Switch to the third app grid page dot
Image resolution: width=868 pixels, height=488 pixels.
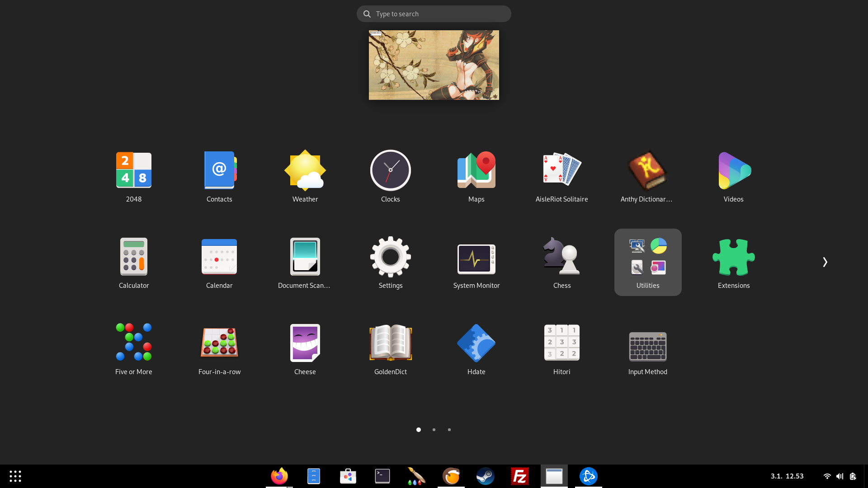point(449,430)
